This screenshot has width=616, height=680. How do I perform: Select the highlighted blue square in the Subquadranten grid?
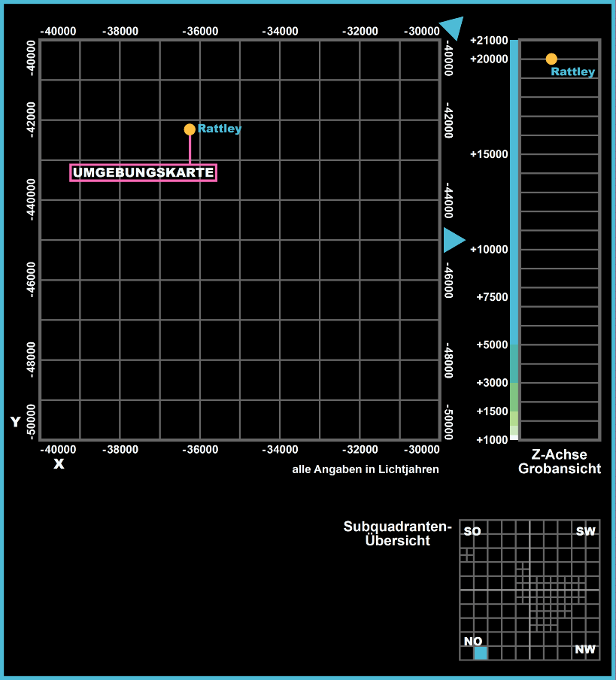[x=481, y=653]
